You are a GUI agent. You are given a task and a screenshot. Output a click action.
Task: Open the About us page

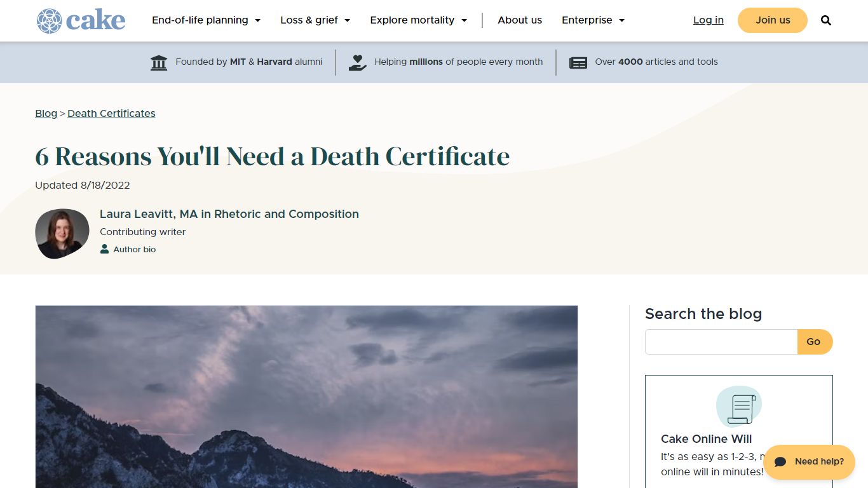pos(520,20)
